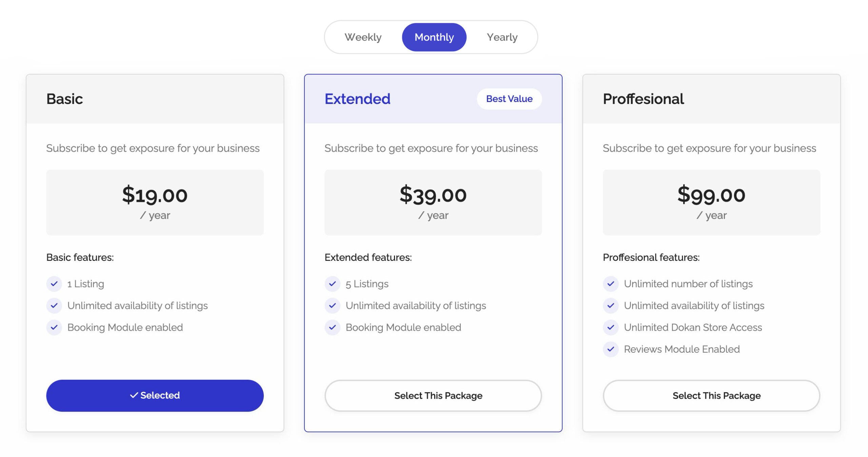The image size is (868, 457).
Task: Click checkmark beside Unlimited number of listings
Action: click(x=611, y=284)
